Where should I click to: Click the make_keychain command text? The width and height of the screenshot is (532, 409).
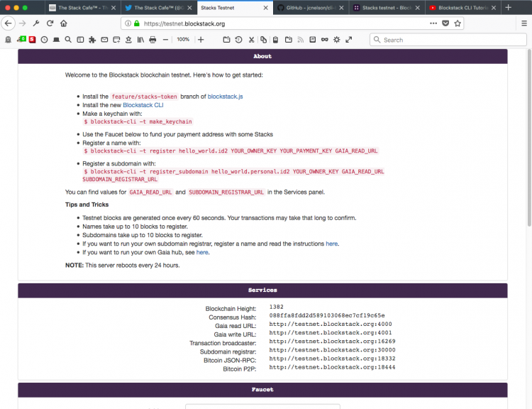coord(138,121)
